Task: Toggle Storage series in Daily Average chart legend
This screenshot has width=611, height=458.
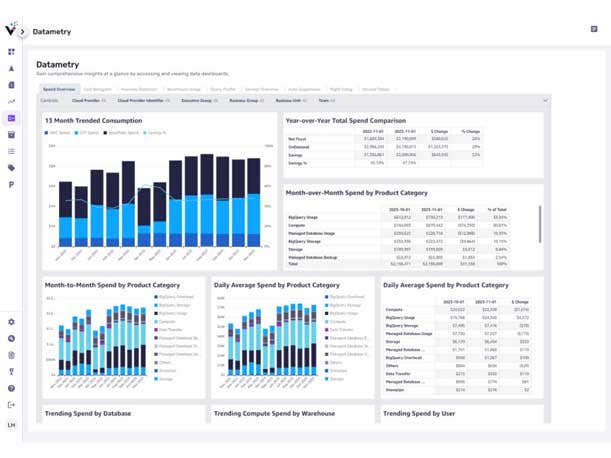Action: coord(334,377)
